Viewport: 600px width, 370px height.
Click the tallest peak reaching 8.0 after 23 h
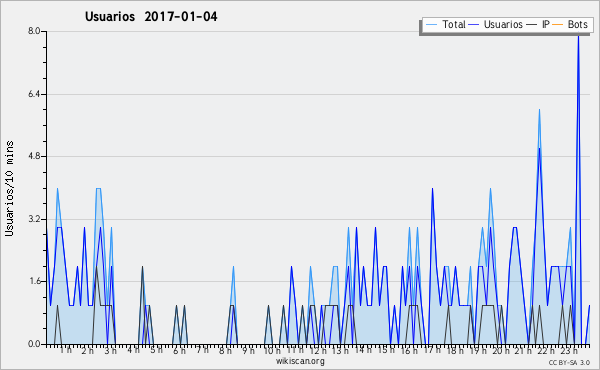(578, 36)
